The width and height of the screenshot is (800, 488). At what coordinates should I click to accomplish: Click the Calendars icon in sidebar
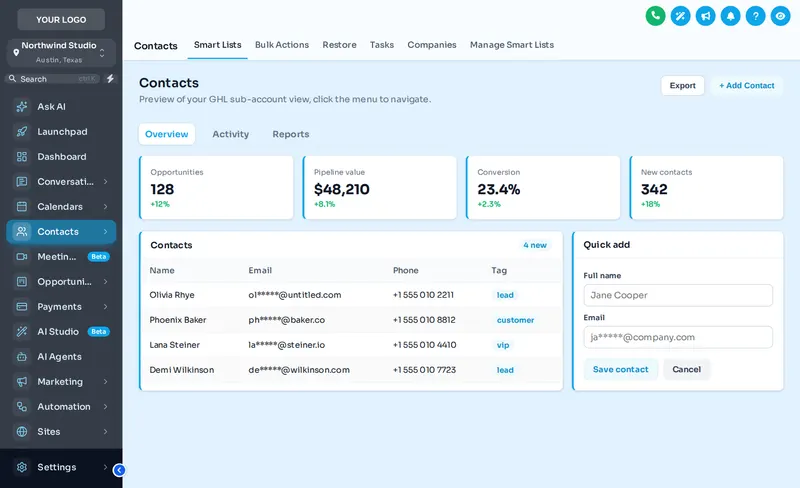pos(21,207)
